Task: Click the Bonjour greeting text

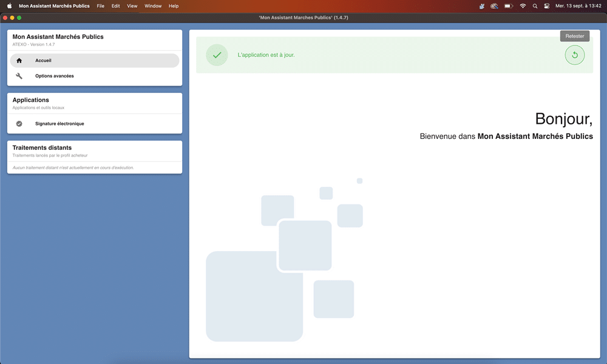Action: click(x=564, y=119)
